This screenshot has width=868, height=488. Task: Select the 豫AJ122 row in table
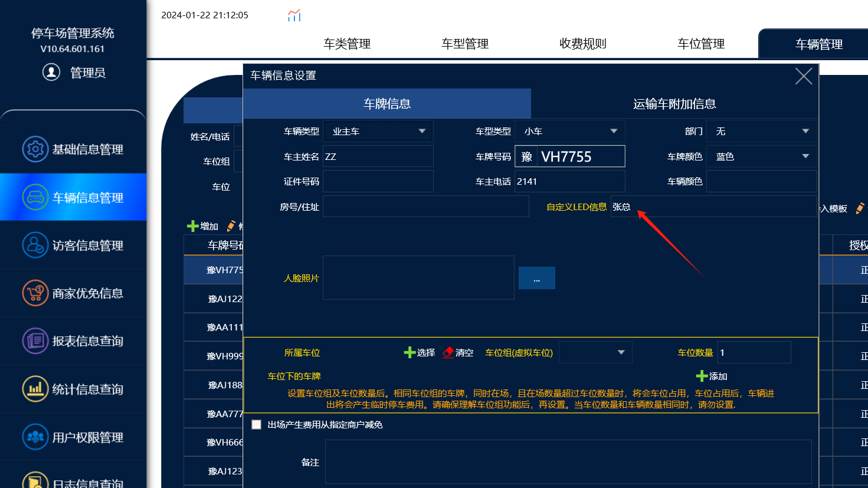coord(214,299)
